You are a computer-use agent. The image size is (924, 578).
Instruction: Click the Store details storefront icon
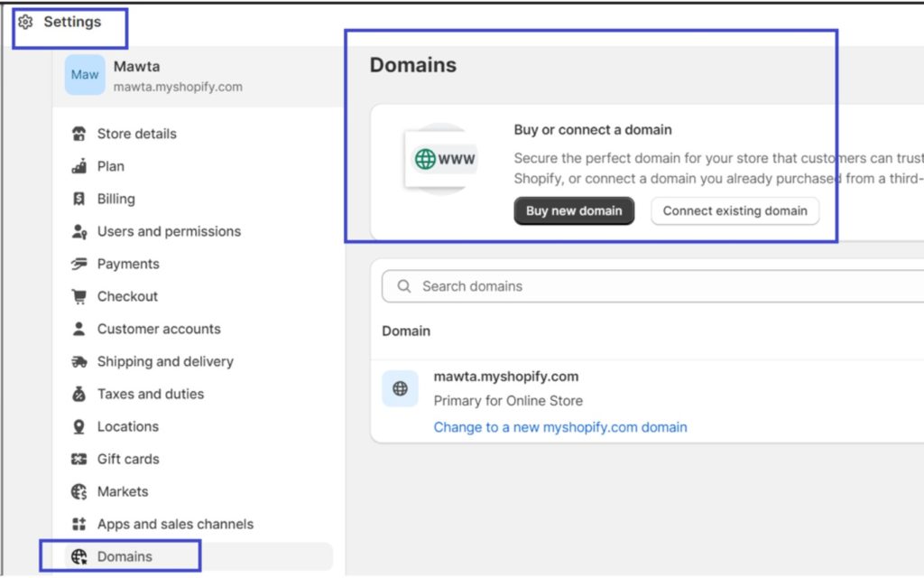[79, 134]
